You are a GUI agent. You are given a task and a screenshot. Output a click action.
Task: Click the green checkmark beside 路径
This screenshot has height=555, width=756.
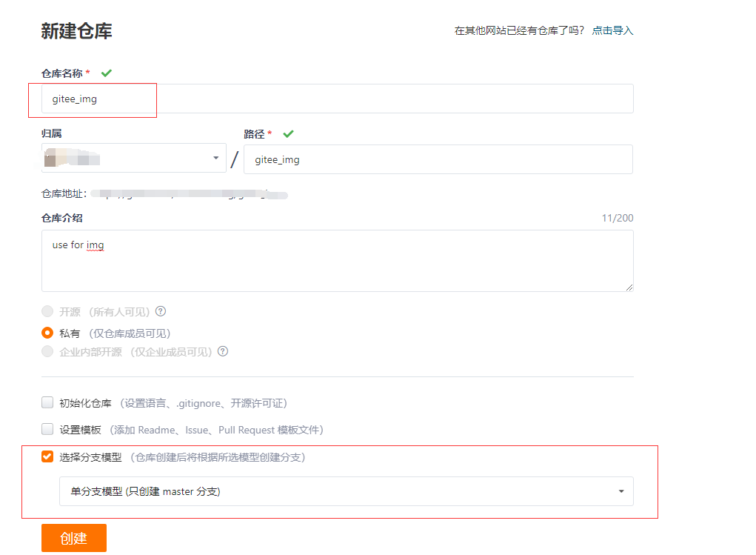(288, 133)
